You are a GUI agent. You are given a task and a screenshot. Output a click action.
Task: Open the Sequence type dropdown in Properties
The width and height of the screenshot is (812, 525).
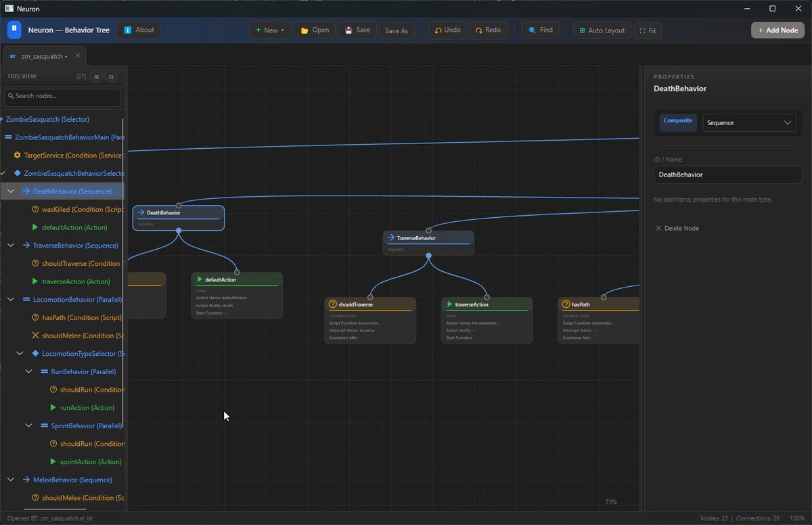pyautogui.click(x=750, y=122)
